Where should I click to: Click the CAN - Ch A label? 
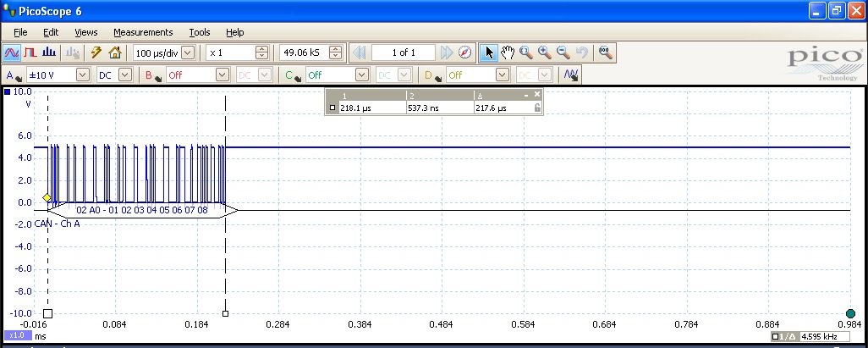point(57,224)
